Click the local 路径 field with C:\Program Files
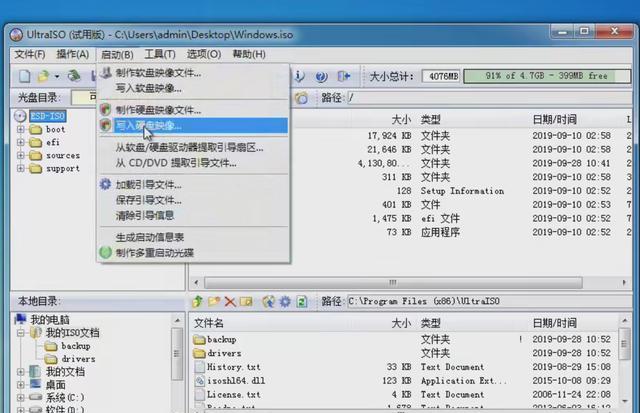 [489, 302]
